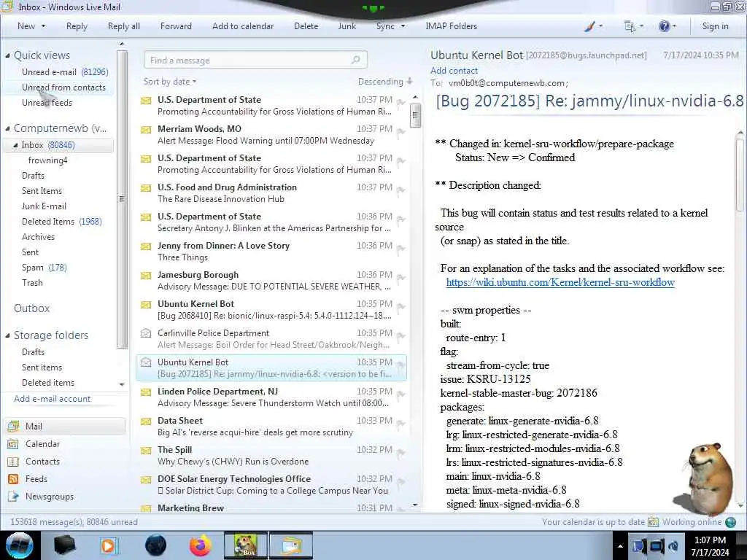Click the reading pane scrollbar thumb
Screen dimensions: 747x560
click(741, 174)
